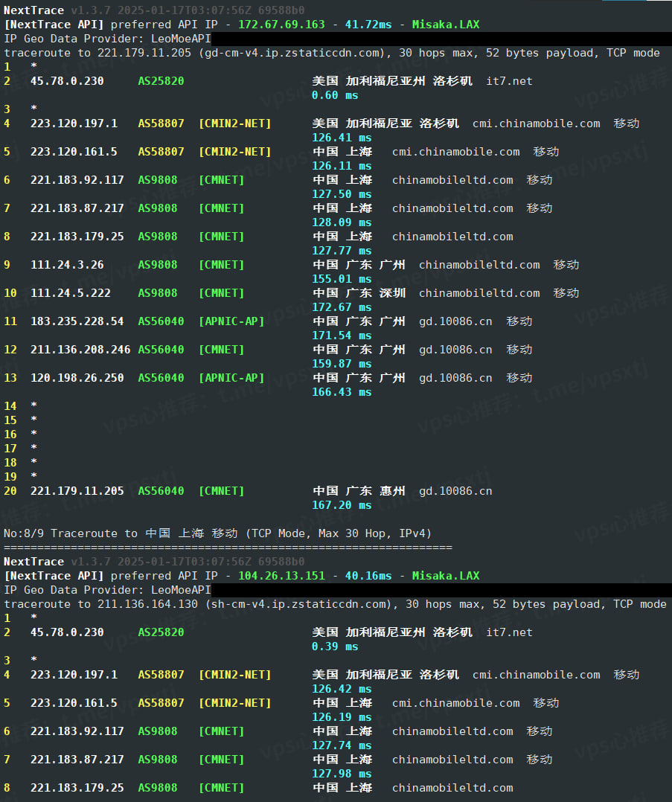This screenshot has width=672, height=802.
Task: Click [CMNET] on the 111.24.3.26 row
Action: 222,265
